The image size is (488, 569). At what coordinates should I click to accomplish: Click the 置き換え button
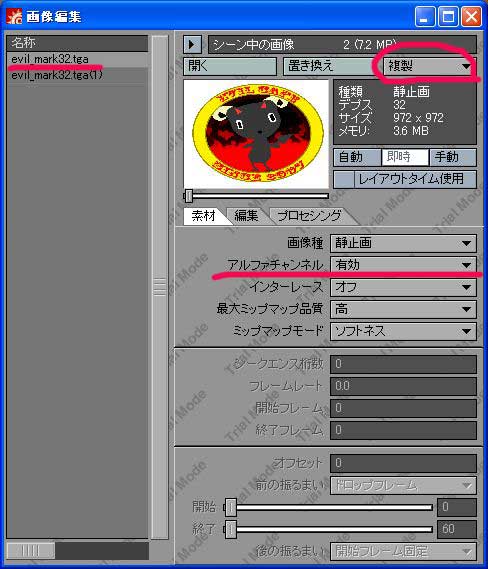[x=329, y=66]
